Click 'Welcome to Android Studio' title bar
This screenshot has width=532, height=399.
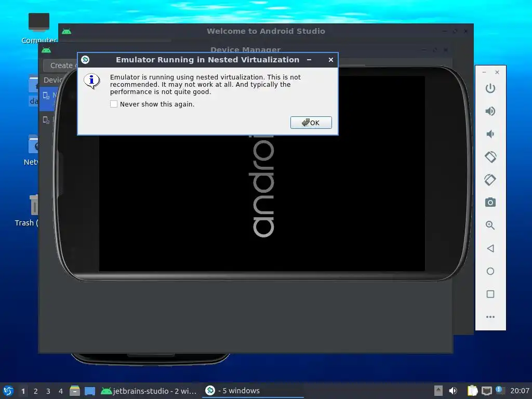[x=266, y=31]
